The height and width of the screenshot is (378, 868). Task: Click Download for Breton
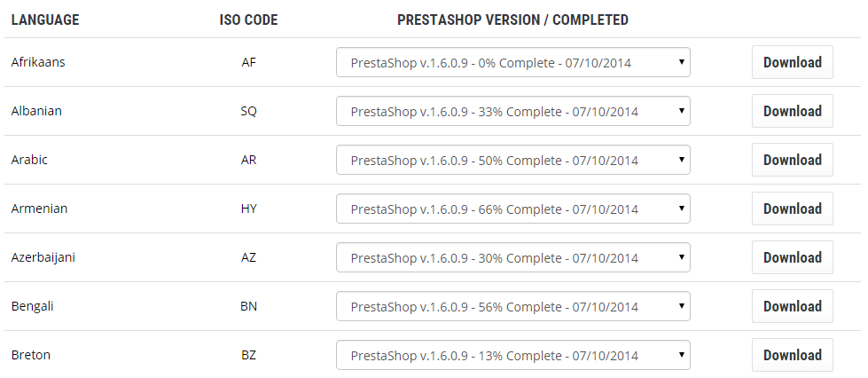[x=792, y=355]
